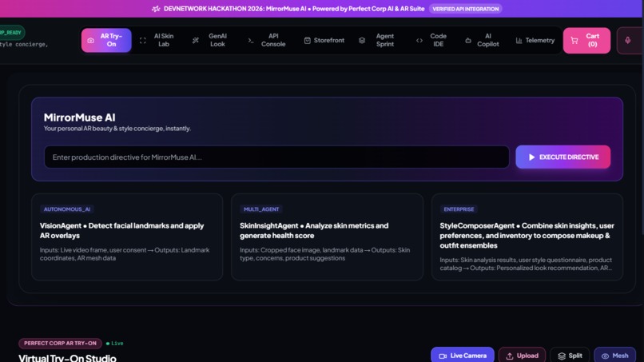Viewport: 644px width, 362px height.
Task: Click the Execute Directive button
Action: click(x=563, y=157)
